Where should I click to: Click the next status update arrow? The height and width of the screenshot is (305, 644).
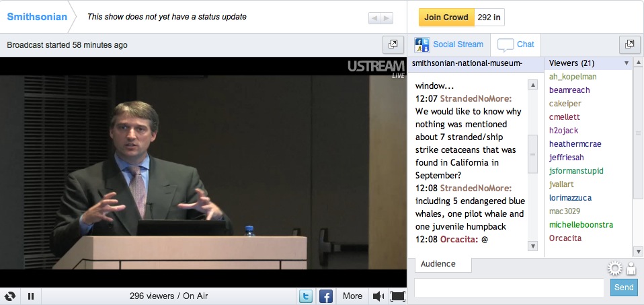387,18
